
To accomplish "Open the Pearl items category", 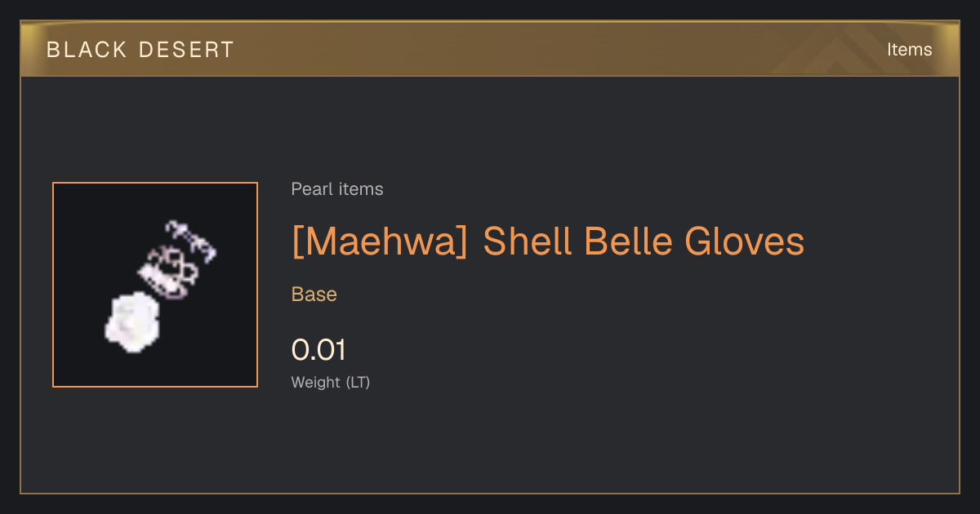I will [337, 189].
